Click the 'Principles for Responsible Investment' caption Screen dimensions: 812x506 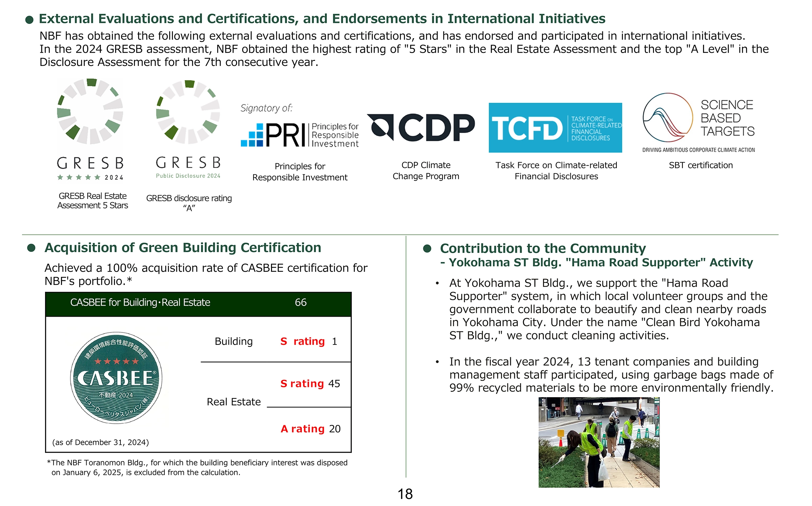coord(300,172)
